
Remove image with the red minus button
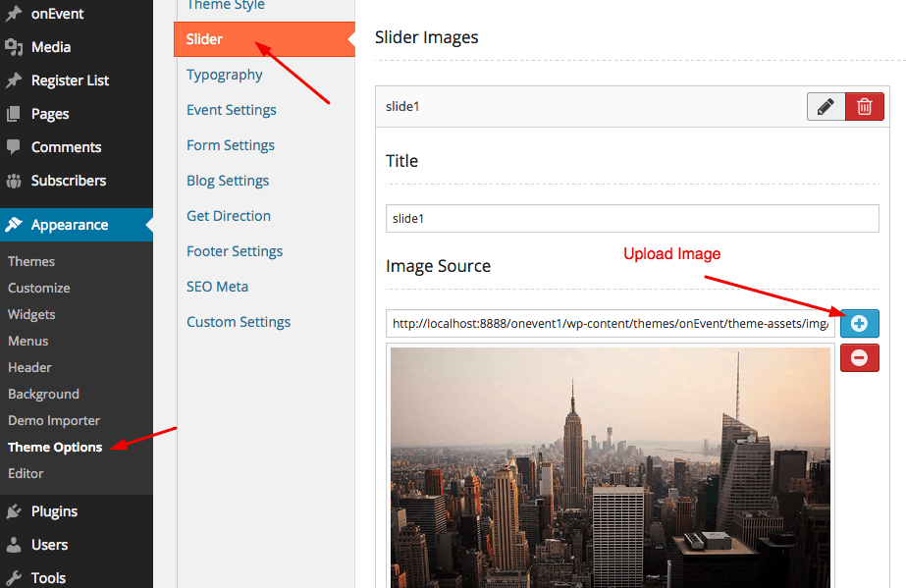pos(859,358)
